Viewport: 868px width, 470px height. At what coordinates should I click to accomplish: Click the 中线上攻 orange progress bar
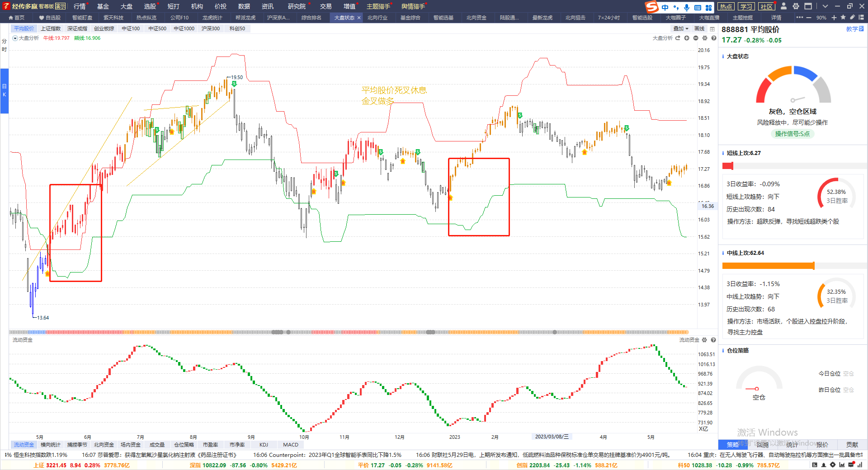point(768,266)
